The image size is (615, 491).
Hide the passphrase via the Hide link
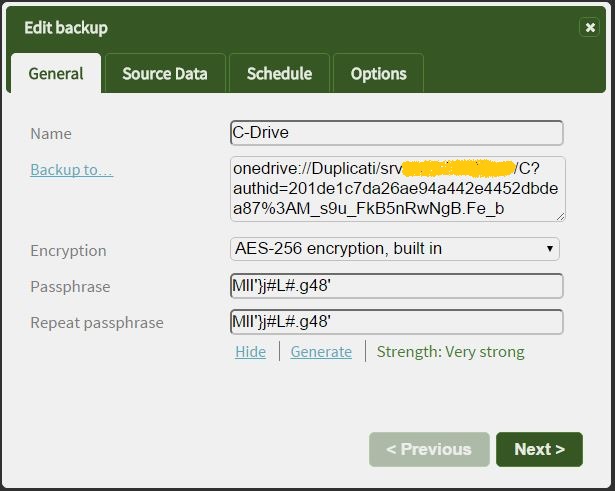point(250,352)
